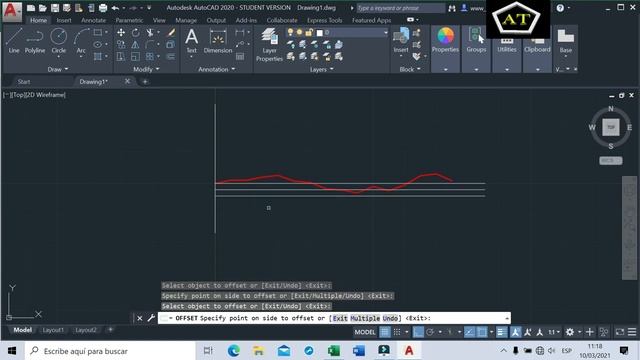This screenshot has height=360, width=640.
Task: Open the annotation scale 1:1 dropdown
Action: coord(554,332)
